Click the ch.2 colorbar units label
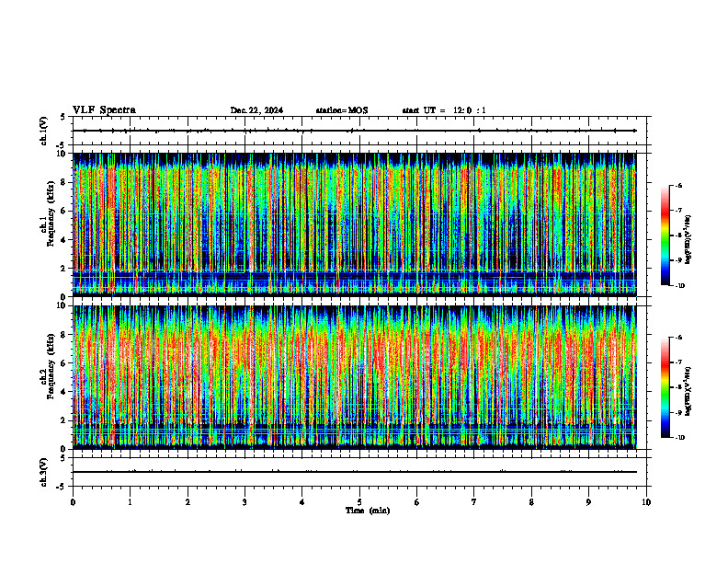 click(x=688, y=391)
